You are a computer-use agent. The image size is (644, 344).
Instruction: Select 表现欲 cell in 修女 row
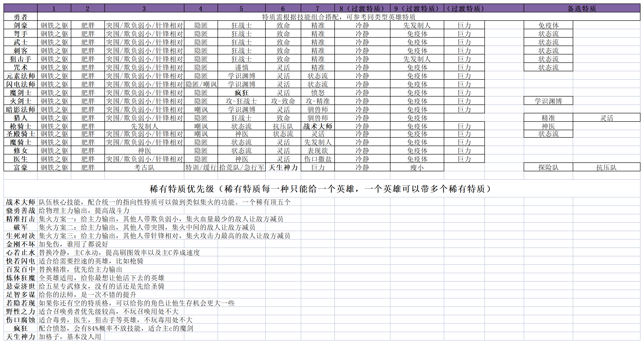point(318,150)
